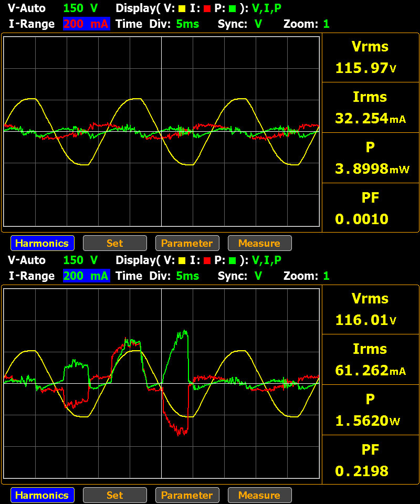
Task: Click upper screen's red I color swatch
Action: pyautogui.click(x=207, y=9)
